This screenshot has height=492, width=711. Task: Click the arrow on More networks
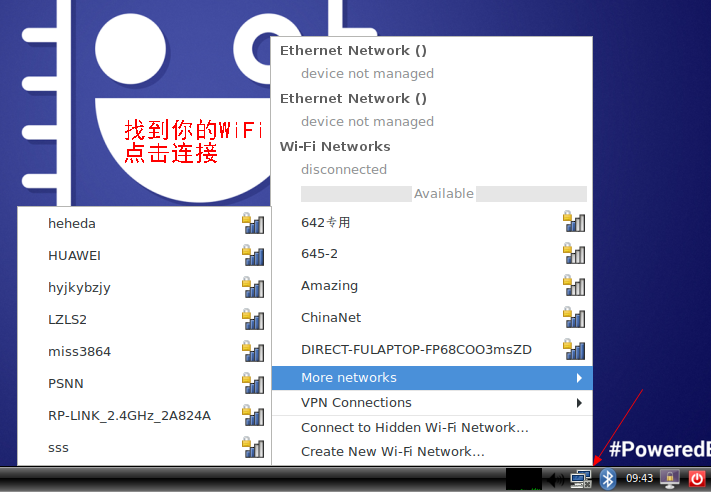pos(579,378)
